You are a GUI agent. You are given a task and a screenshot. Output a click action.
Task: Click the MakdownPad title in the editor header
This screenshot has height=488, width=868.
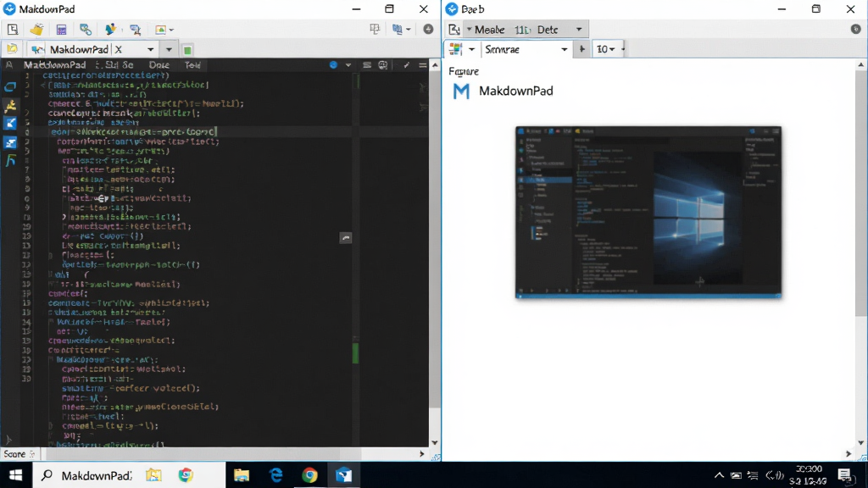coord(55,64)
